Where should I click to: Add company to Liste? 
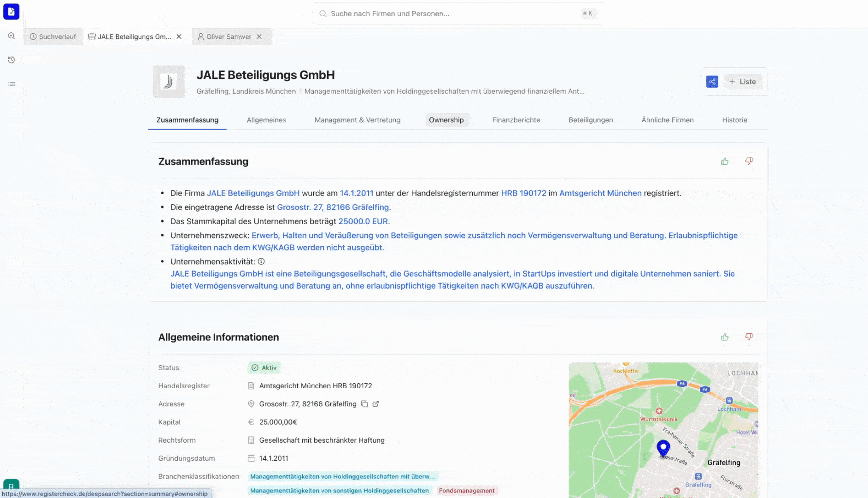click(743, 82)
